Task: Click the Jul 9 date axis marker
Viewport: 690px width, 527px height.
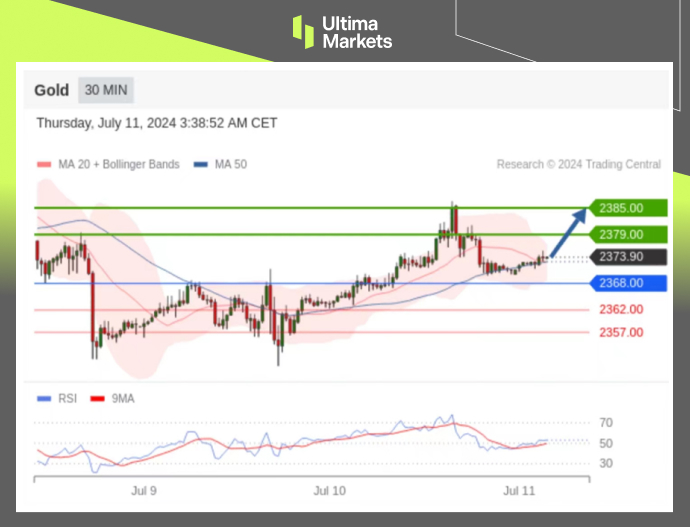Action: [x=144, y=490]
